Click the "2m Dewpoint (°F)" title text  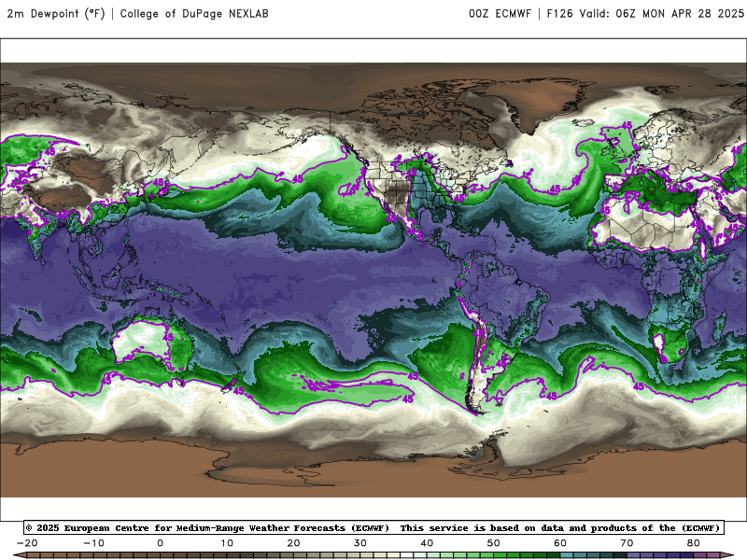coord(56,13)
